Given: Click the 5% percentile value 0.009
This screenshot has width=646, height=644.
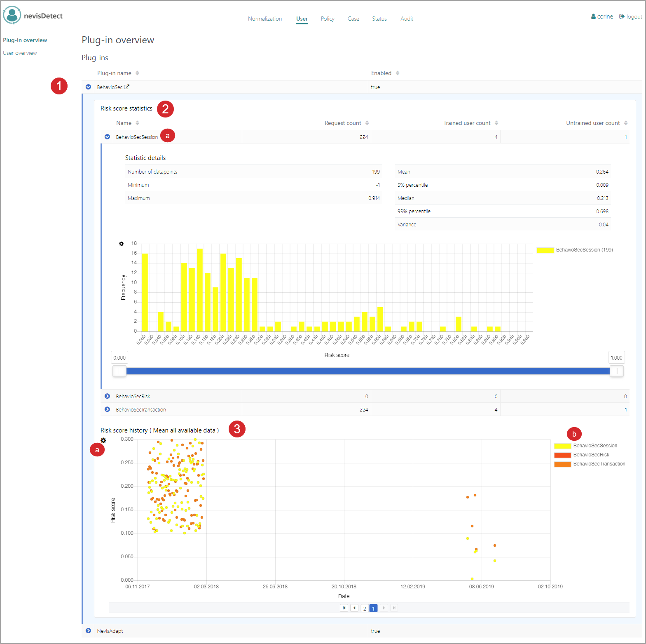Looking at the screenshot, I should click(602, 185).
